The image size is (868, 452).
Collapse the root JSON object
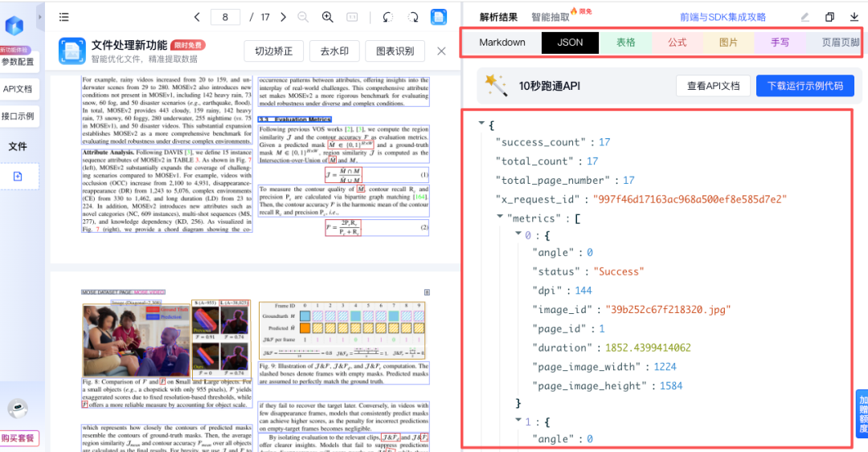481,123
